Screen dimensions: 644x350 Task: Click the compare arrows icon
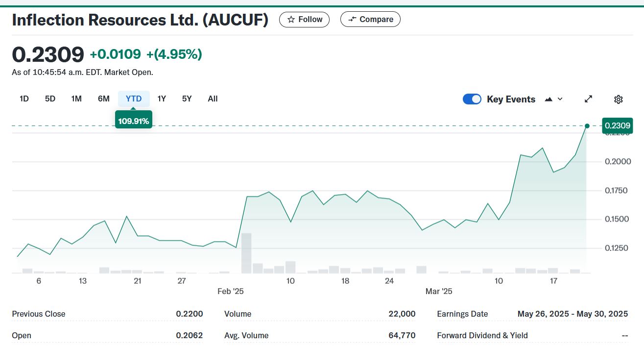pos(352,20)
